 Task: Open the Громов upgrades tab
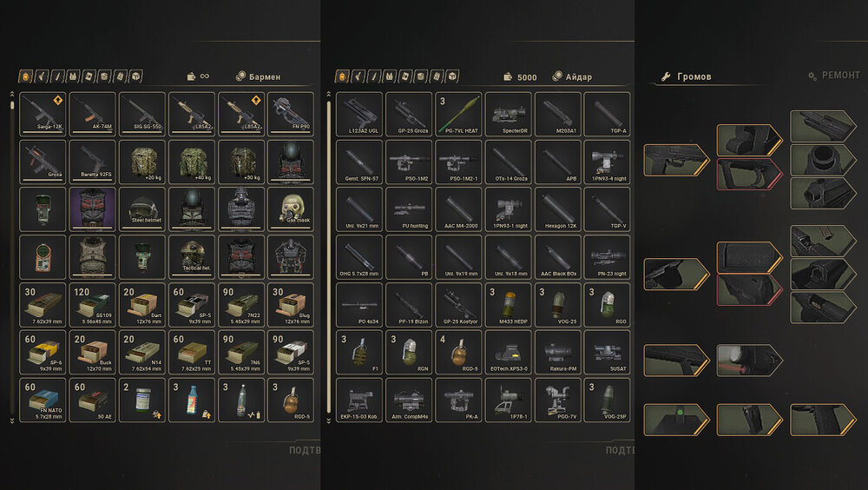tap(687, 76)
